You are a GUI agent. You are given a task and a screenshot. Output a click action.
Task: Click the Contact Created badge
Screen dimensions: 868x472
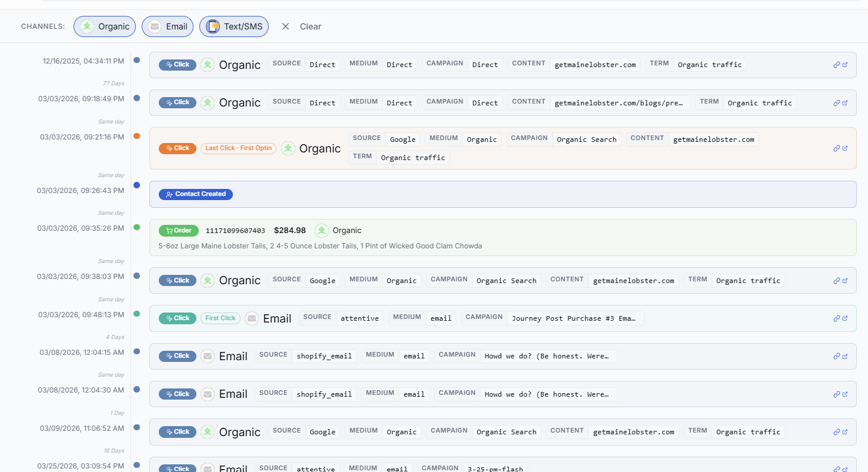pyautogui.click(x=196, y=194)
